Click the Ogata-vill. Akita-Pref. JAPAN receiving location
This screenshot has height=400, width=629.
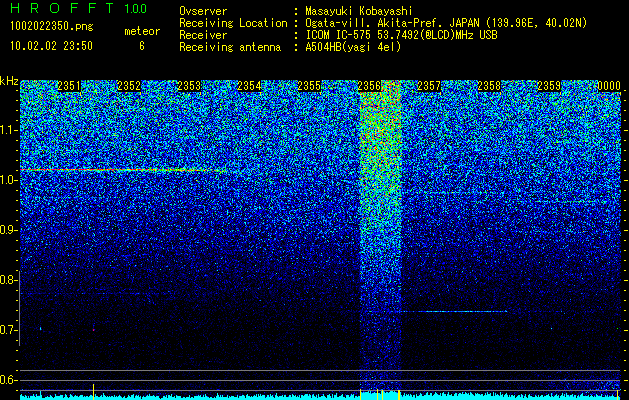[x=446, y=23]
